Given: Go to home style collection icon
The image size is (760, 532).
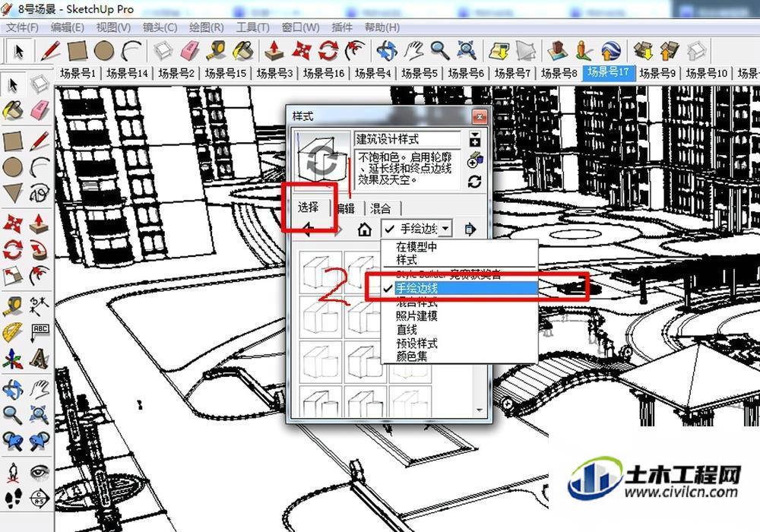Looking at the screenshot, I should pyautogui.click(x=364, y=229).
